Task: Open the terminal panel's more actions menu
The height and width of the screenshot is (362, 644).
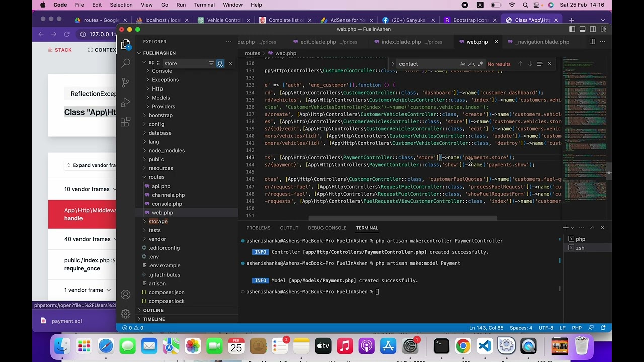Action: [582, 228]
